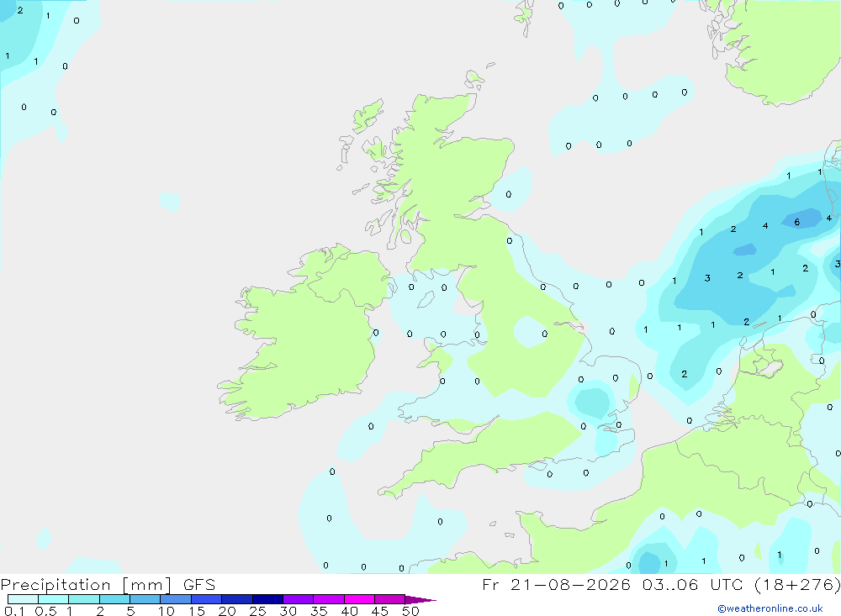Select the 30–35 mm purple legend swatch

298,599
